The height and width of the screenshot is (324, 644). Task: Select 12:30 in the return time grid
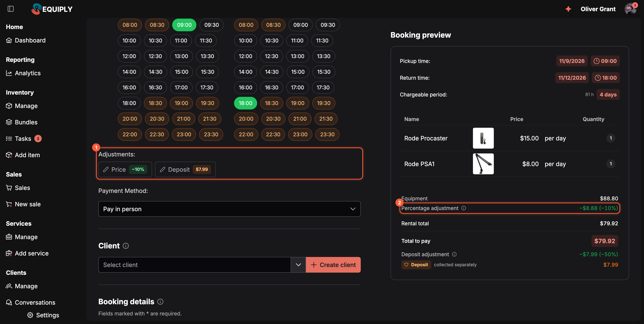(x=272, y=56)
